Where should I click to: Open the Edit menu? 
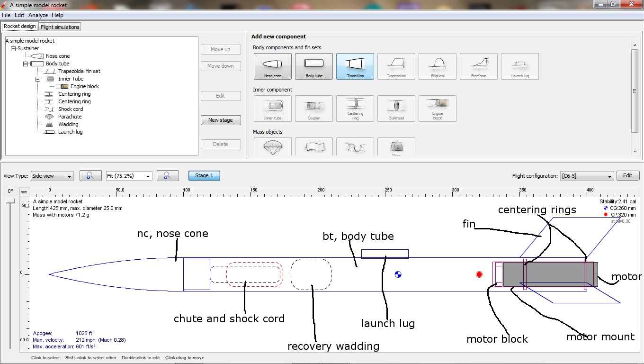(x=19, y=15)
